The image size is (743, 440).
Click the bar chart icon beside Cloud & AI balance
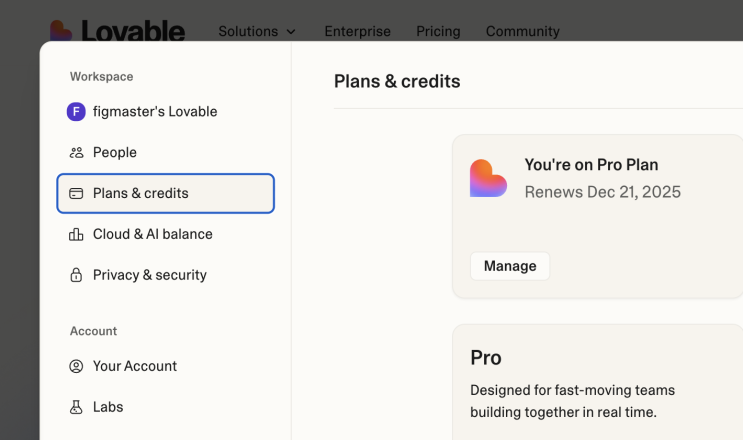click(x=76, y=234)
